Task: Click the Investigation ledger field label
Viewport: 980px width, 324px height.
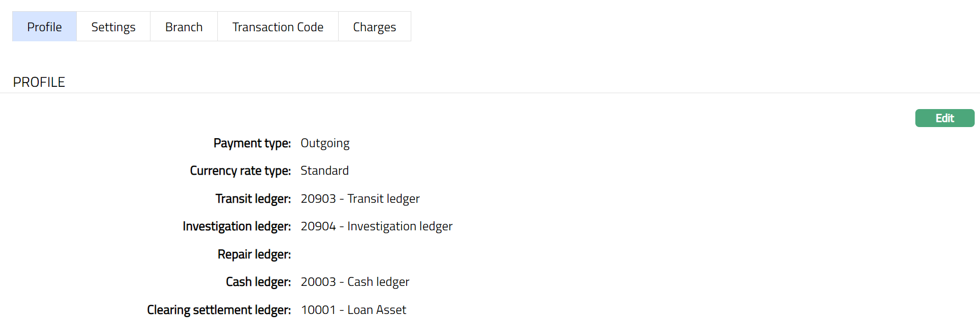Action: pyautogui.click(x=236, y=226)
